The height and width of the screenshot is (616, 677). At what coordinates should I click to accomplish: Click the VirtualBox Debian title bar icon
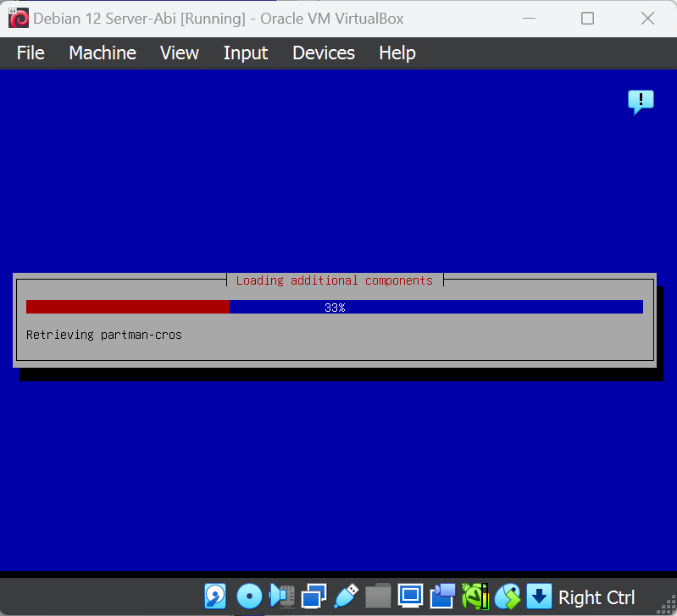19,18
